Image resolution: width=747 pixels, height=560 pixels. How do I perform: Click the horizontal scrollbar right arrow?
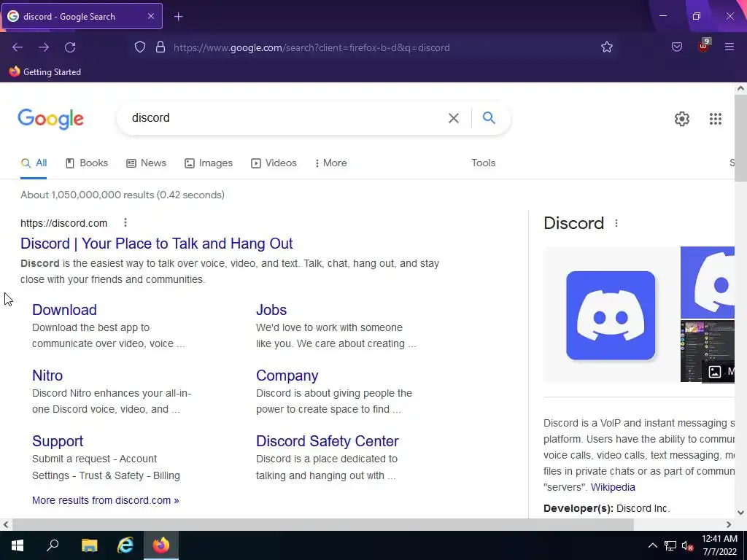[729, 524]
